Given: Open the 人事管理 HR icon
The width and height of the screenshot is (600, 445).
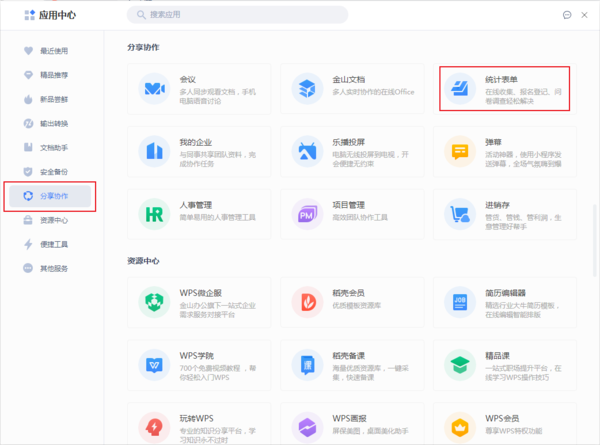Looking at the screenshot, I should pyautogui.click(x=154, y=213).
